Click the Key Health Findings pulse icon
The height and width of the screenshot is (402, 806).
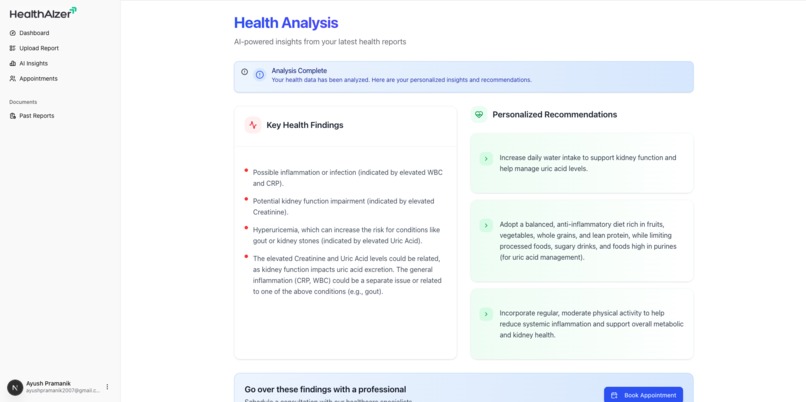pos(253,125)
